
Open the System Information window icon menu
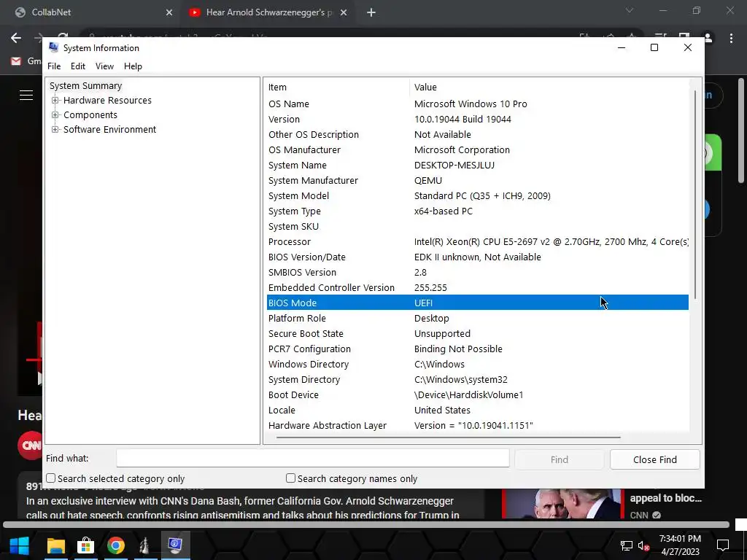coord(54,47)
